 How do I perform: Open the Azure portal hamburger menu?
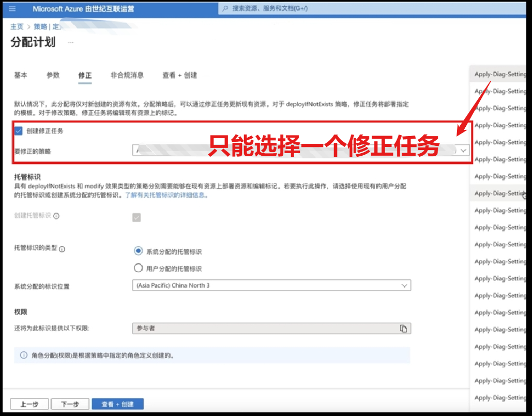coord(12,9)
